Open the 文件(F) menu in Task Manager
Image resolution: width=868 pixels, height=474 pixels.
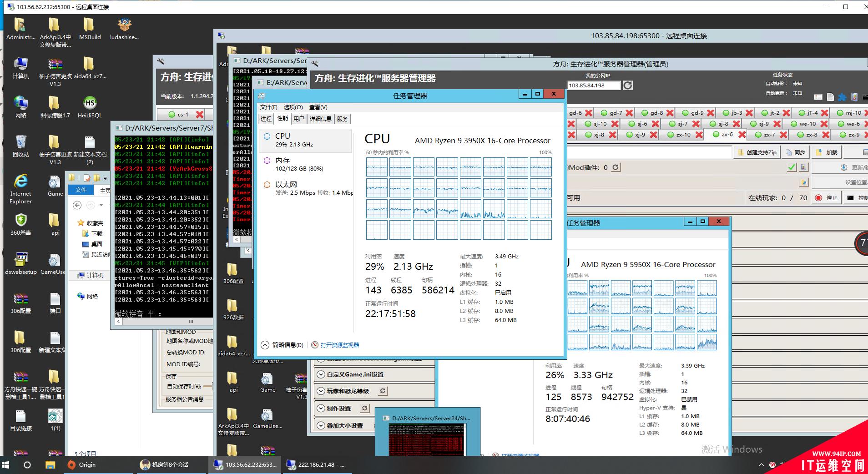pos(268,107)
